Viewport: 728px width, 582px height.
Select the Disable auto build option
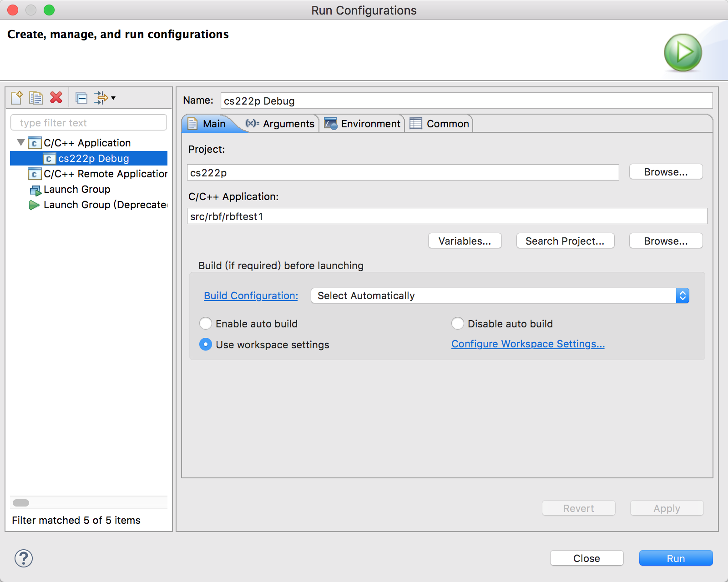pos(458,324)
